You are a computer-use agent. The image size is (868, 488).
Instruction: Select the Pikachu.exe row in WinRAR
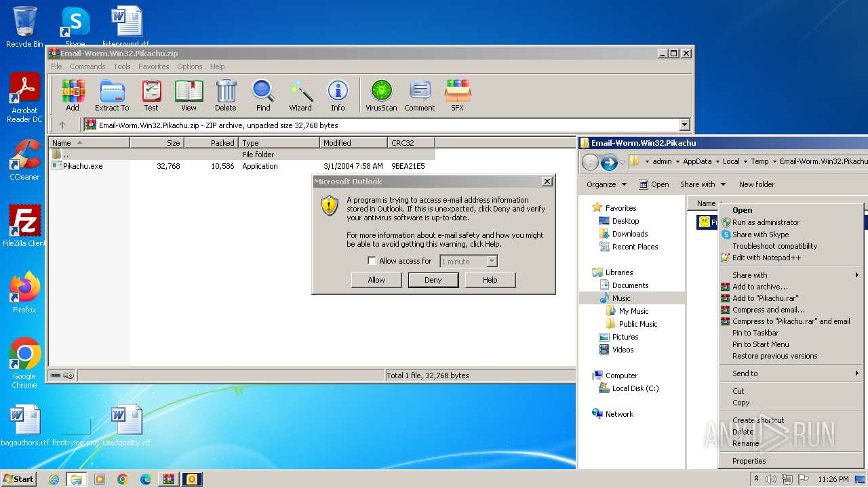tap(242, 166)
